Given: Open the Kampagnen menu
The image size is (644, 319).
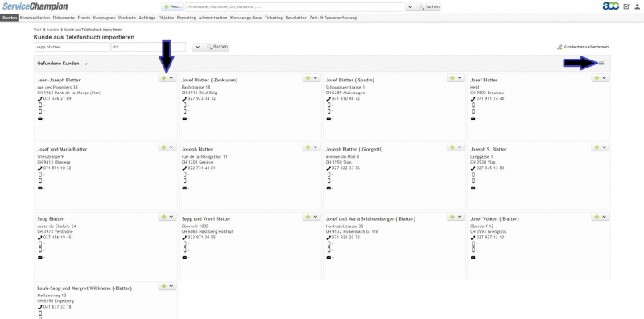Looking at the screenshot, I should (x=105, y=18).
